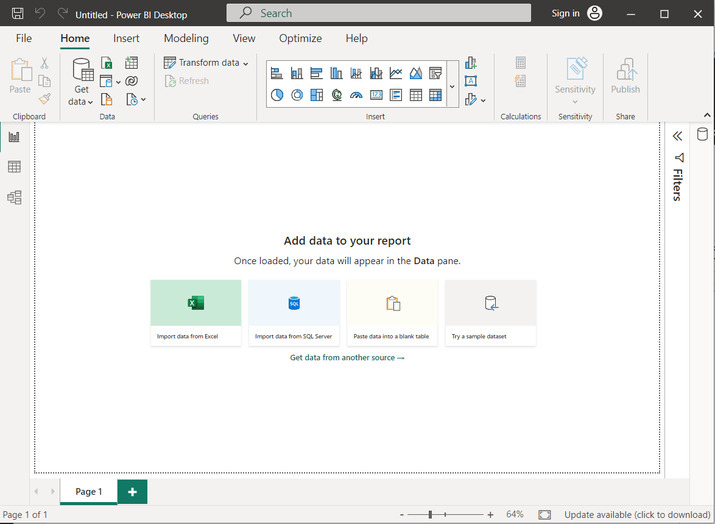Insert a gauge visual
715x524 pixels.
[356, 95]
